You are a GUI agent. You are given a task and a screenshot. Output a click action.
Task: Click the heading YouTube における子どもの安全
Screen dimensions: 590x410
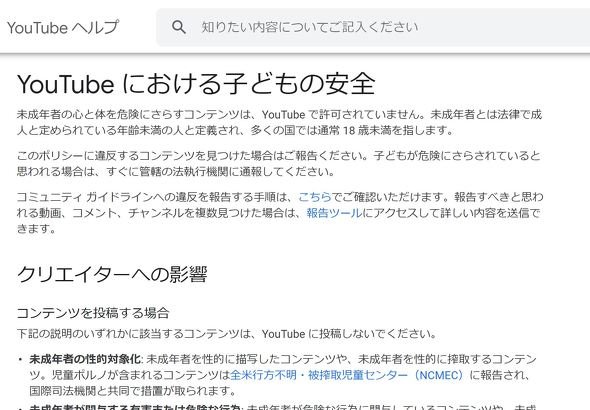(196, 84)
